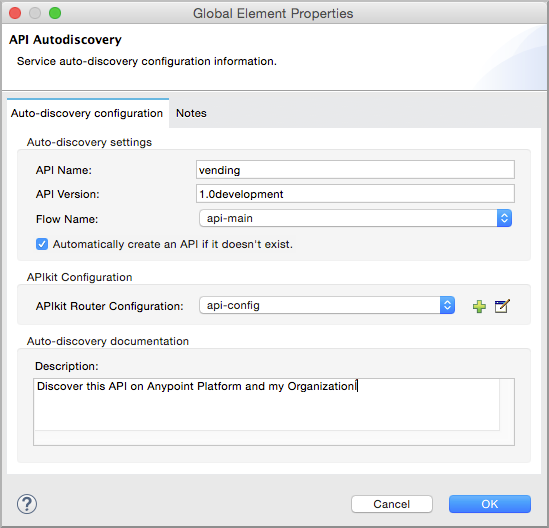Screen dimensions: 549x528
Task: Click inside the Description text area
Action: [274, 412]
